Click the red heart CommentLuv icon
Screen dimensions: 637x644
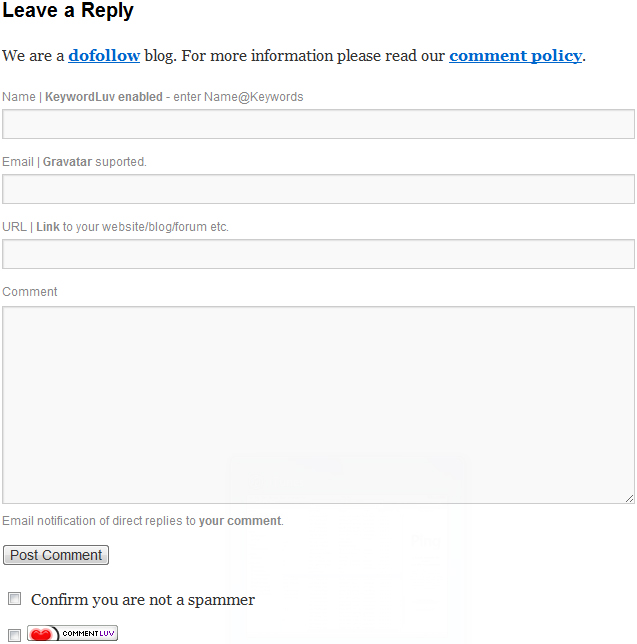click(x=42, y=634)
